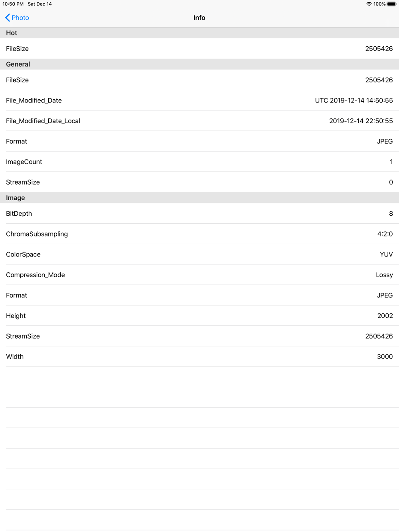Screen dimensions: 399x532
Task: Tap the status bar clock
Action: (13, 4)
